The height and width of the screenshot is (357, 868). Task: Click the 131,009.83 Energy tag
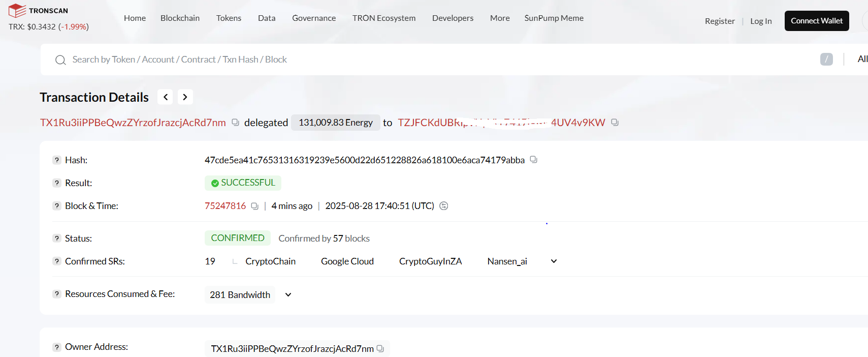click(x=336, y=123)
